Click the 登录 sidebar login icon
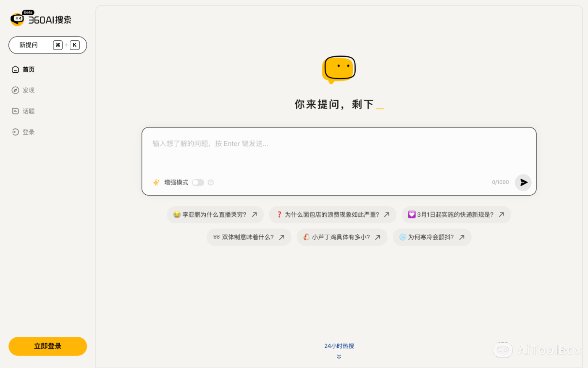588x368 pixels. 15,132
